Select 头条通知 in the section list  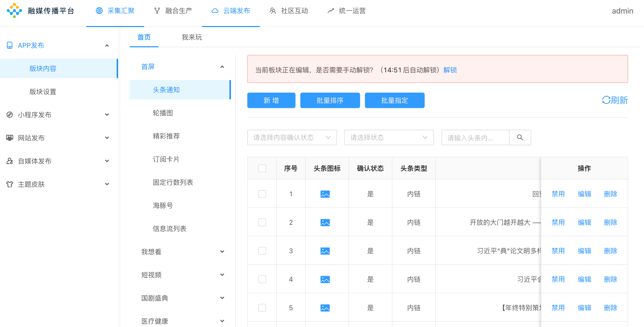180,89
